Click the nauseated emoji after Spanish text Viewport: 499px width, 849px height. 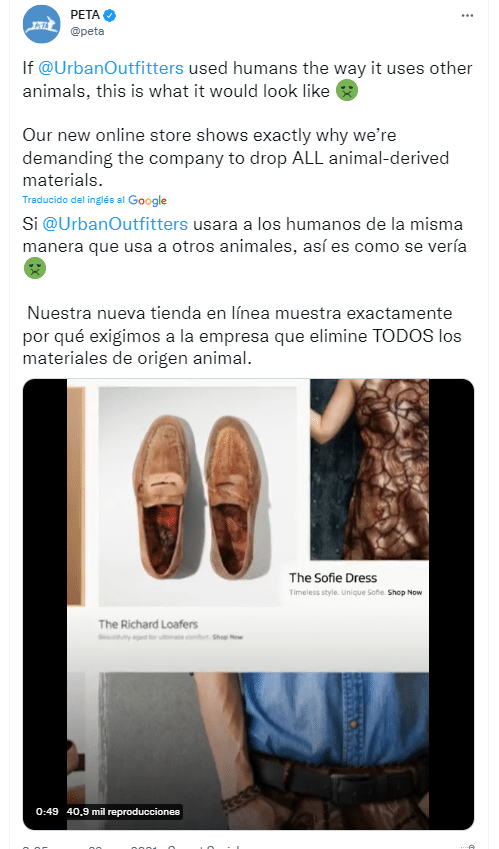click(x=35, y=268)
